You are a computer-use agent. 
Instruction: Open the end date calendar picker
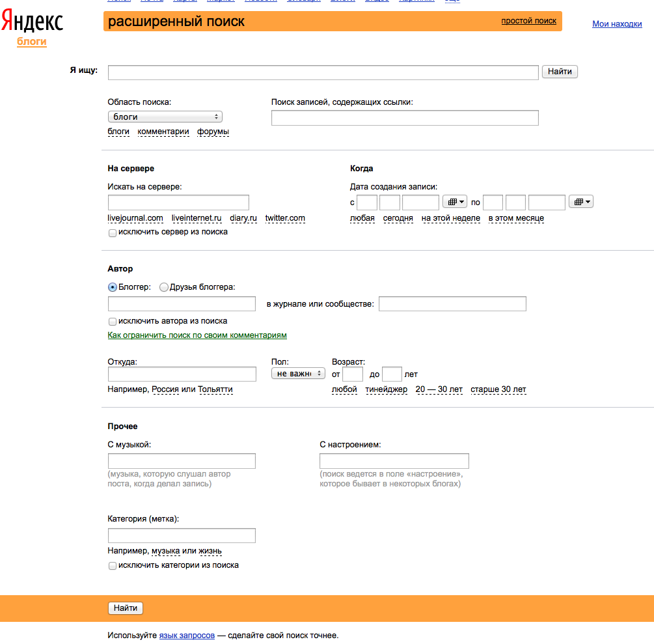(x=580, y=202)
